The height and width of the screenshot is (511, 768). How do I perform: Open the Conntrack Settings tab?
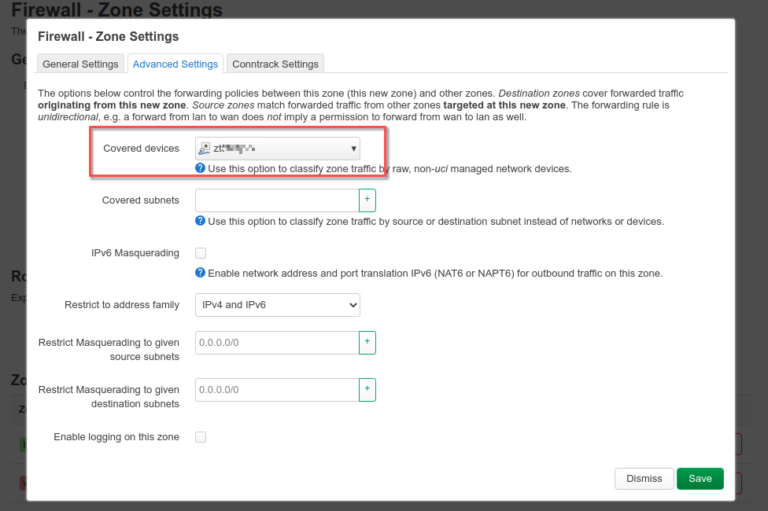(x=275, y=64)
